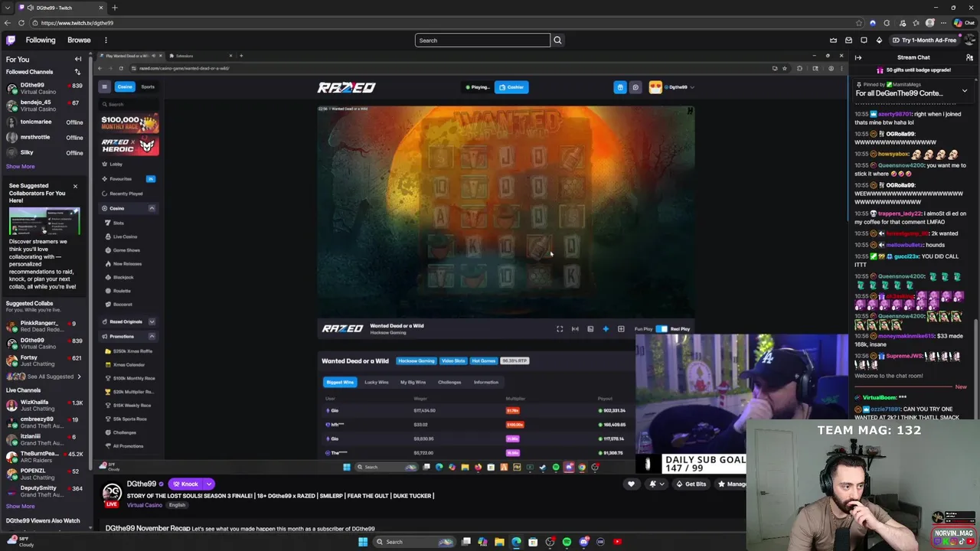The width and height of the screenshot is (980, 551).
Task: Open Spotify from the outer taskbar
Action: click(567, 542)
